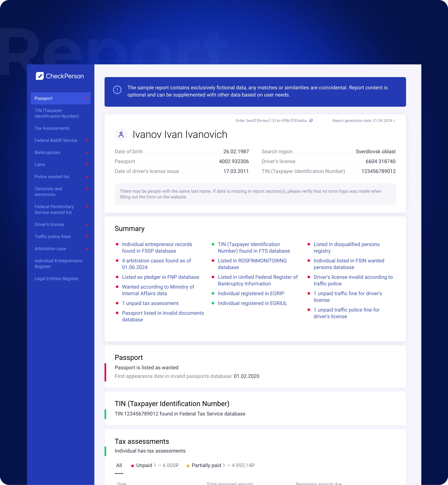Open the 1 unpaid tax assessment link
This screenshot has height=485, width=448.
tap(150, 303)
